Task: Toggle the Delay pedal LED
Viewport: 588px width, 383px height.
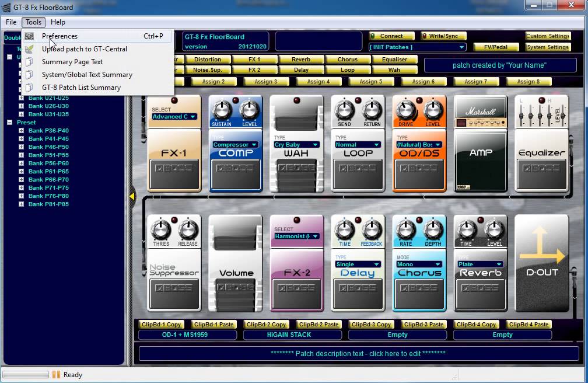Action: pos(358,220)
